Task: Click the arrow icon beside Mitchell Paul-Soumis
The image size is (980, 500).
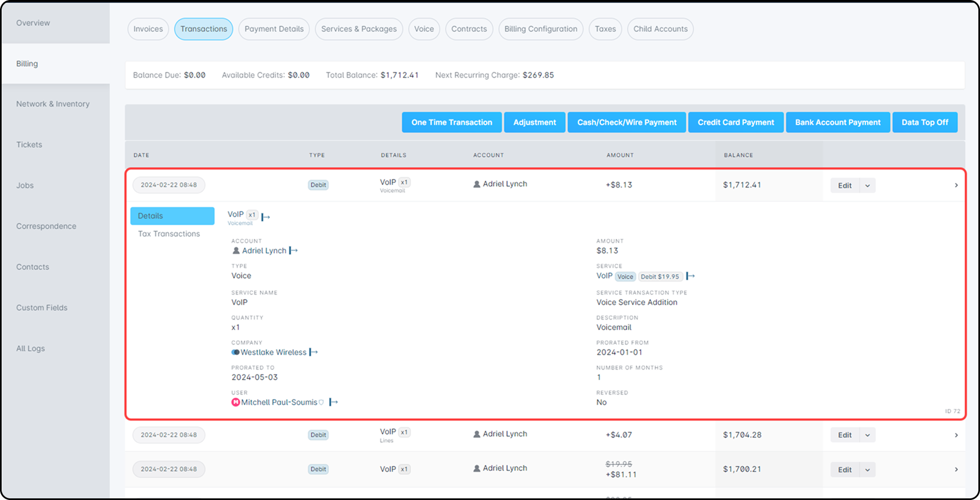Action: [334, 402]
